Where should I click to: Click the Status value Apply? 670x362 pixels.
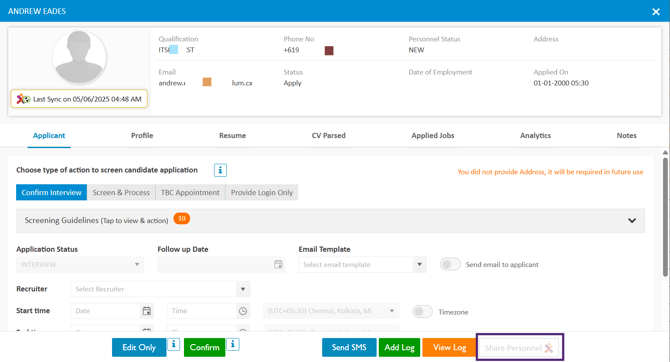[x=292, y=83]
